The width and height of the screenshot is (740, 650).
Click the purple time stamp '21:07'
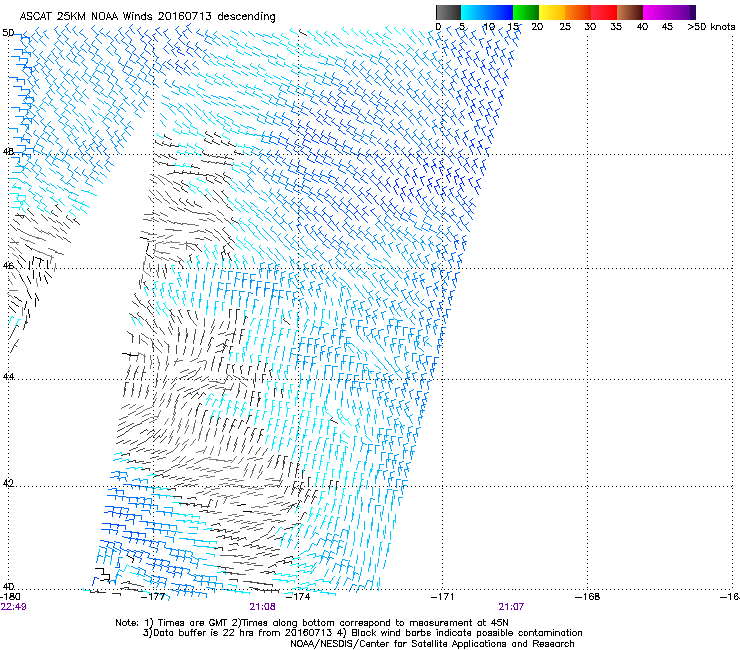tap(512, 607)
